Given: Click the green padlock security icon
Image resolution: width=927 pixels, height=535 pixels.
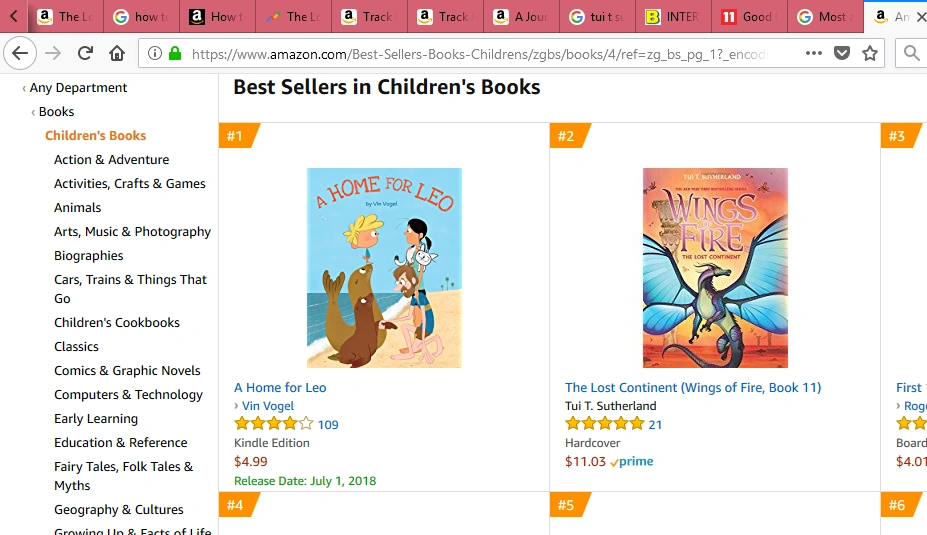Looking at the screenshot, I should pos(175,53).
